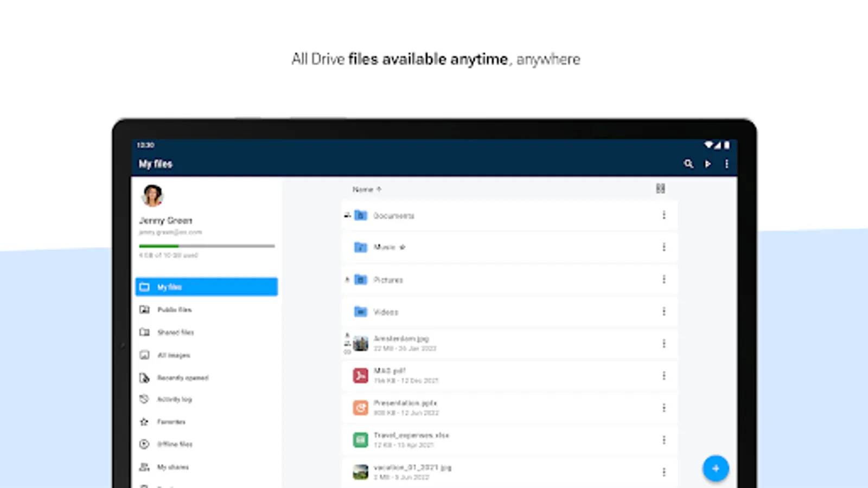
Task: Click the Favorites star icon in sidebar
Action: click(x=144, y=421)
